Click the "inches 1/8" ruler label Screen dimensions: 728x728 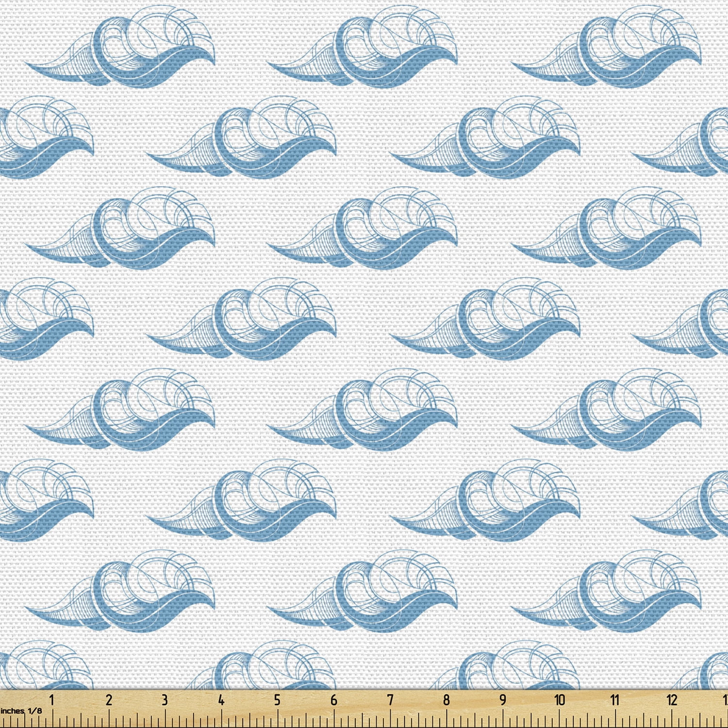click(x=21, y=711)
